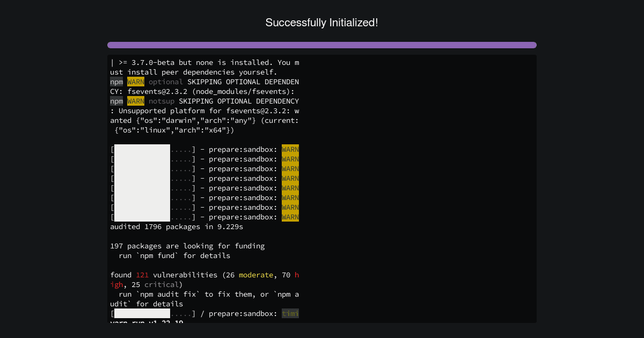Click the last prepare:sandbox WARN marker
Image resolution: width=644 pixels, height=338 pixels.
click(x=290, y=217)
